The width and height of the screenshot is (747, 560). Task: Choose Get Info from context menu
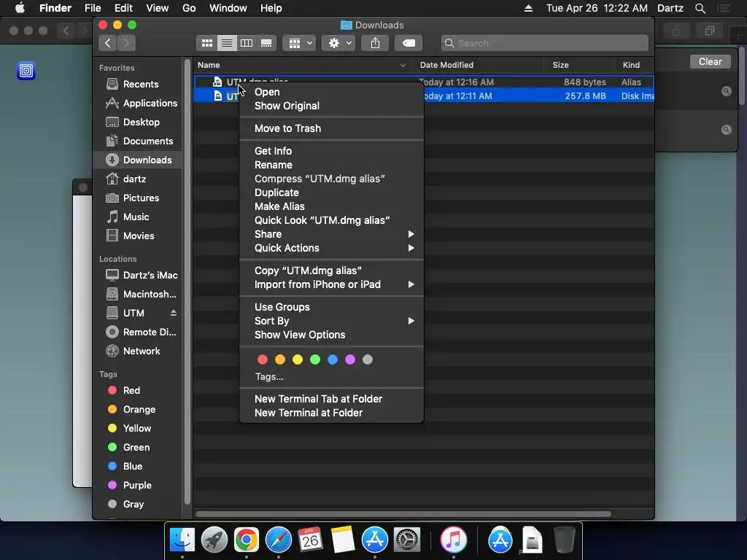(x=331, y=151)
